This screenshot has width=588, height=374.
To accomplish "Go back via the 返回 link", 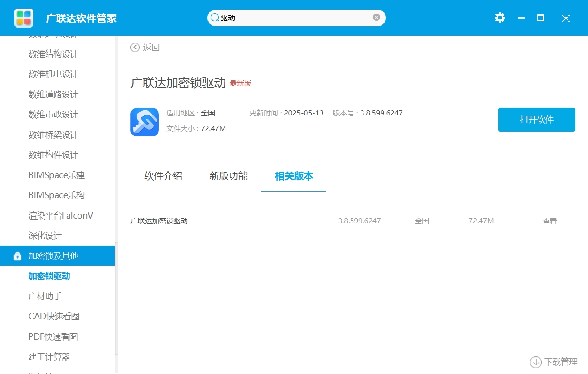I will [151, 47].
